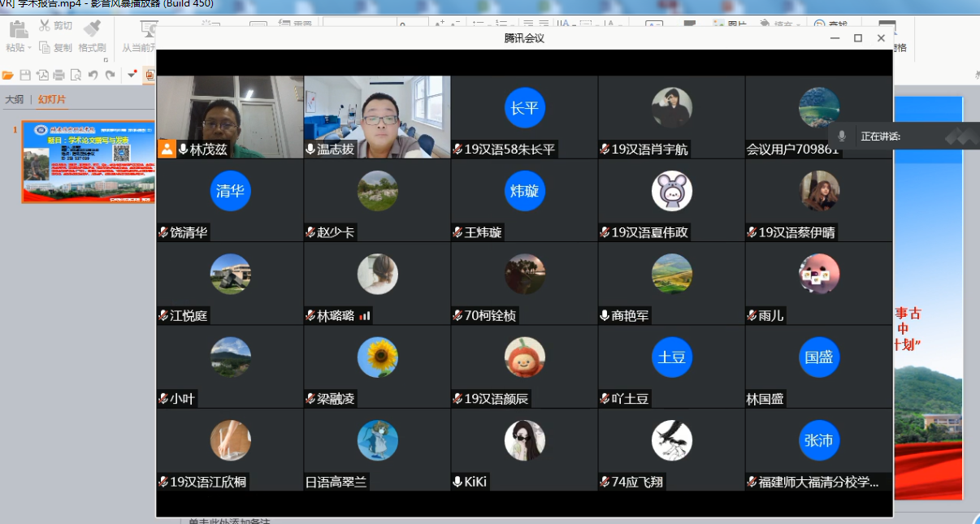This screenshot has height=524, width=980.
Task: Click the Undo arrow icon
Action: (93, 76)
